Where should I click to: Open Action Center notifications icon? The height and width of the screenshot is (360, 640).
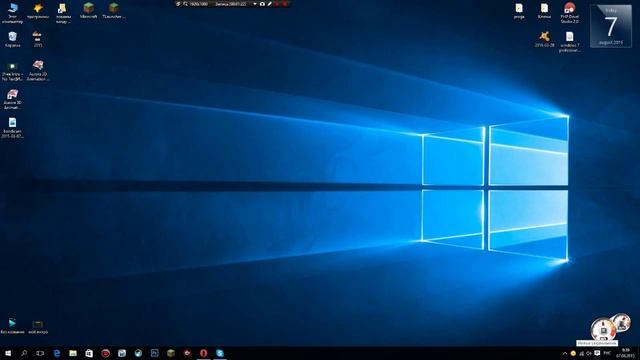(x=597, y=353)
